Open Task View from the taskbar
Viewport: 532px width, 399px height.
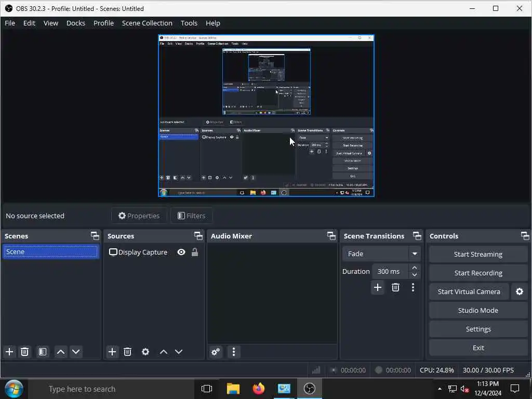pos(207,389)
